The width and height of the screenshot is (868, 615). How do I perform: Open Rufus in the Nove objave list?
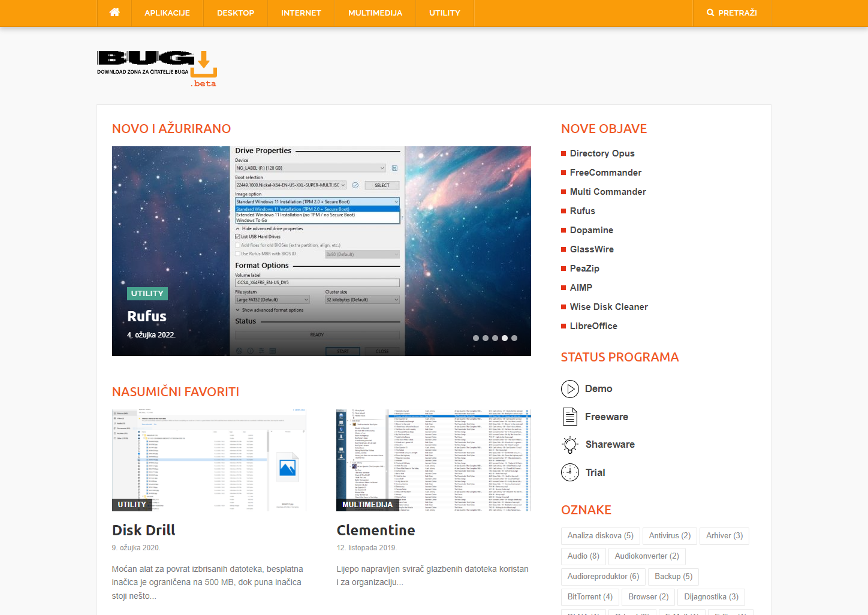click(583, 211)
